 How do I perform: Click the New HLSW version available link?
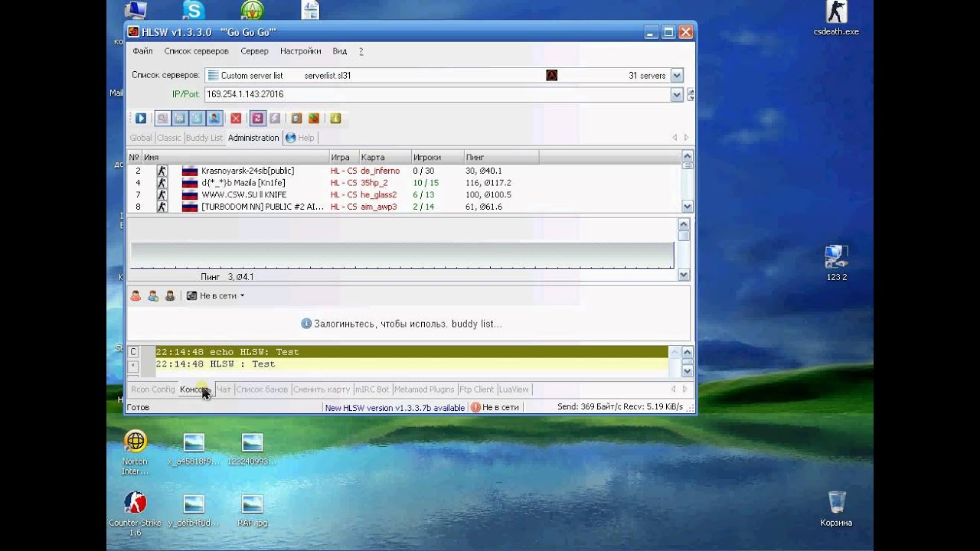point(394,408)
